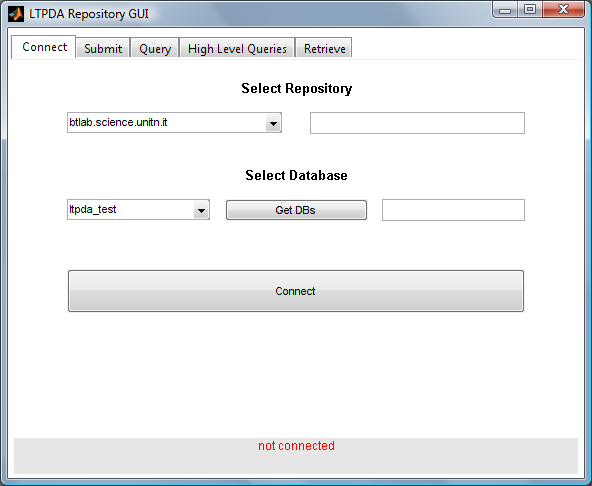
Task: Maximize the LTPDA Repository GUI window
Action: coord(530,10)
